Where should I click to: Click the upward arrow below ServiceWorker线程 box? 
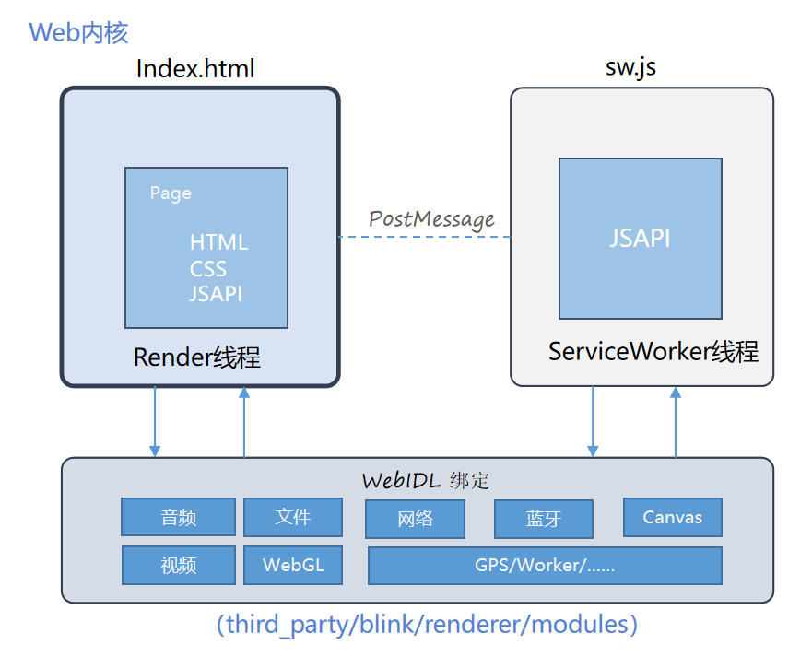pyautogui.click(x=676, y=421)
